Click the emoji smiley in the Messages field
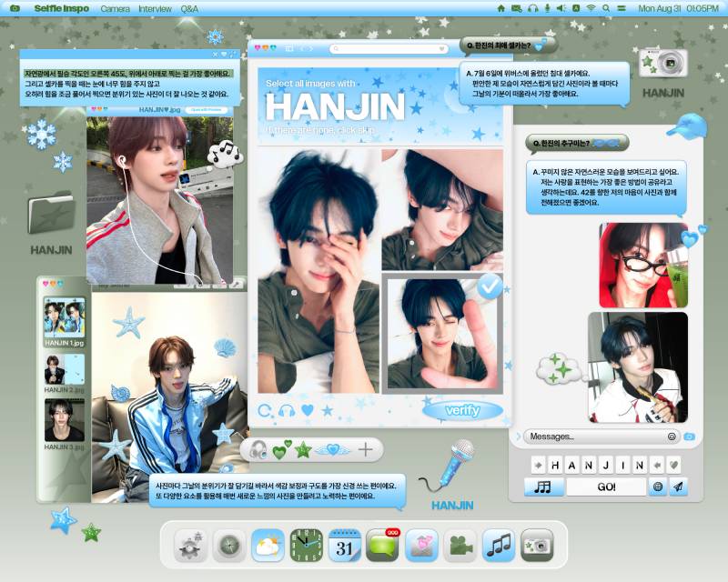The height and width of the screenshot is (582, 728). pos(672,436)
